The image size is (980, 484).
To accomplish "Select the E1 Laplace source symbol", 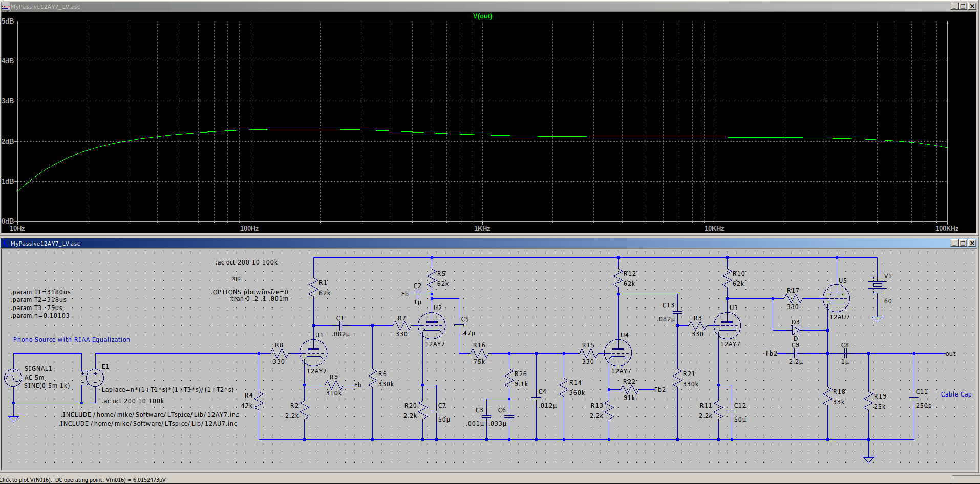I will [95, 378].
